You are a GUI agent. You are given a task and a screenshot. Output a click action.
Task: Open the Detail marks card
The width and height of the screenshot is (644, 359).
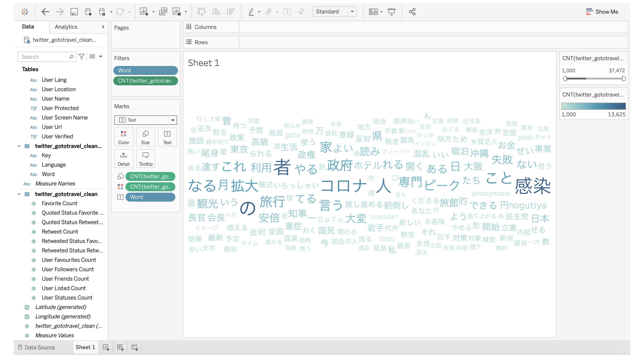(124, 159)
